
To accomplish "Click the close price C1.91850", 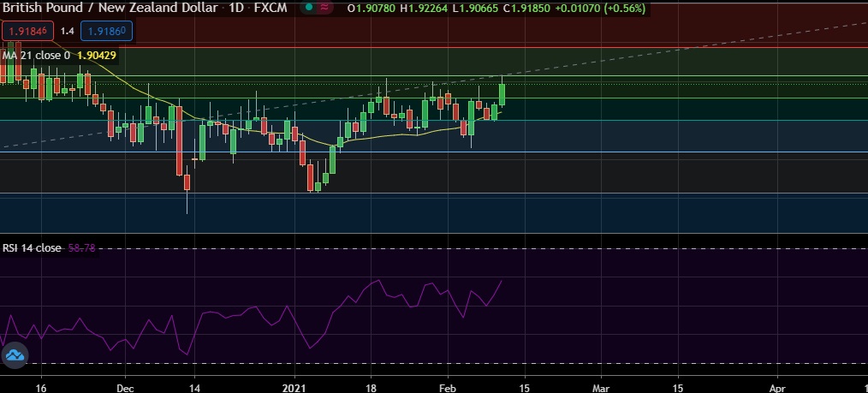I will pos(526,9).
